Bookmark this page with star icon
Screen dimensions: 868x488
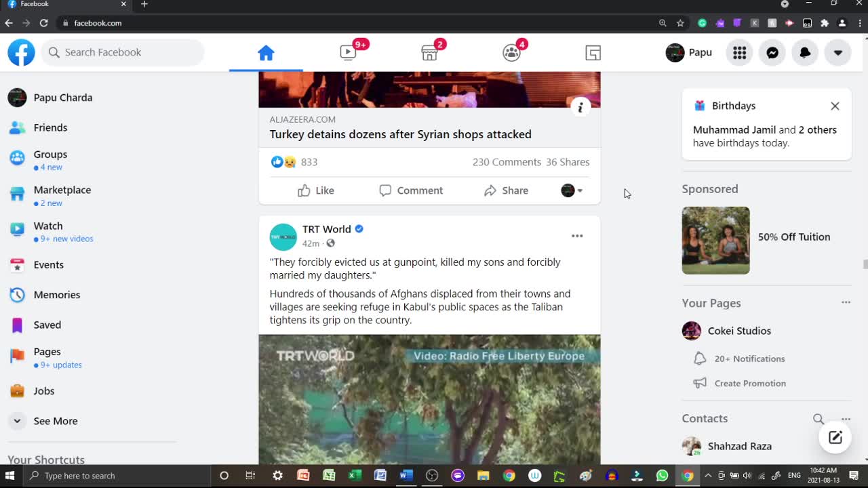(x=680, y=23)
